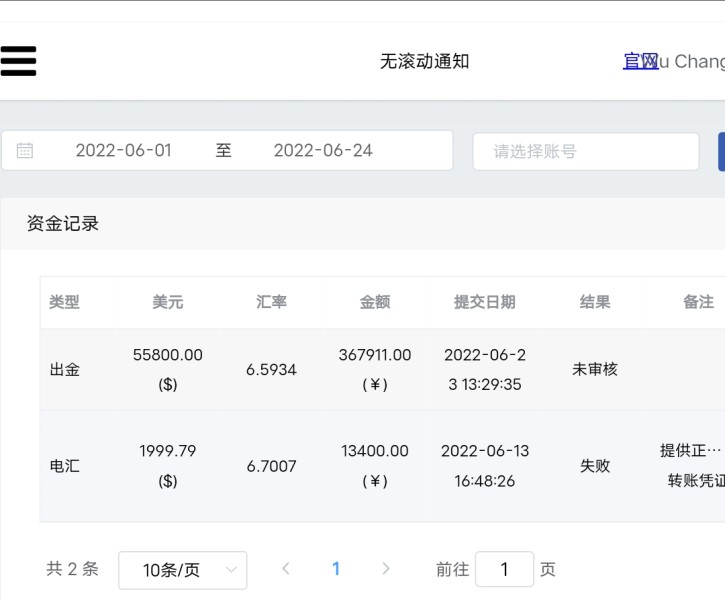
Task: Click the 结果 column header
Action: 595,302
